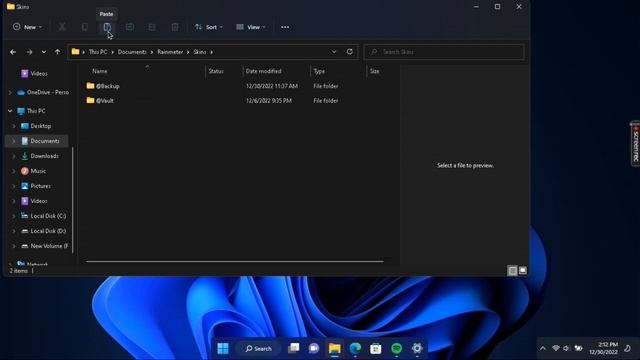
Task: Select Rainmeter in the address breadcrumb
Action: click(170, 52)
